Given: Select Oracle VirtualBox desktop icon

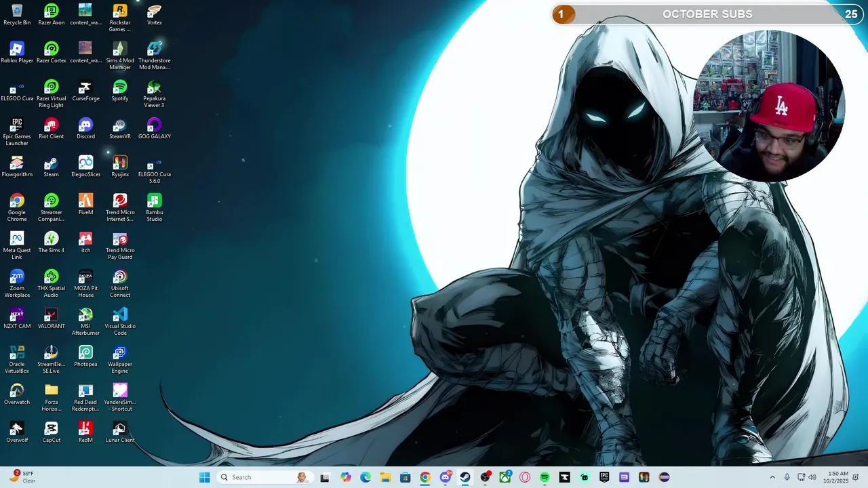Looking at the screenshot, I should pos(17,359).
